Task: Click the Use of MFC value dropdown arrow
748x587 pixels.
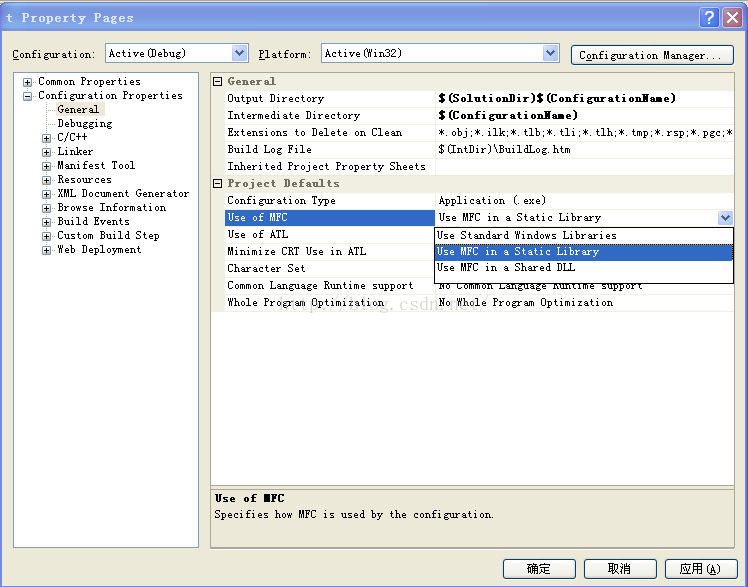Action: (725, 218)
